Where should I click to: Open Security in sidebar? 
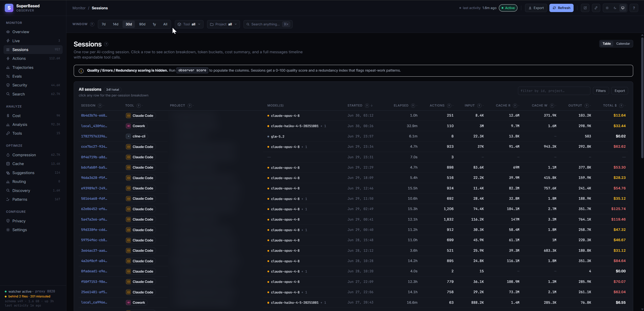(33, 85)
